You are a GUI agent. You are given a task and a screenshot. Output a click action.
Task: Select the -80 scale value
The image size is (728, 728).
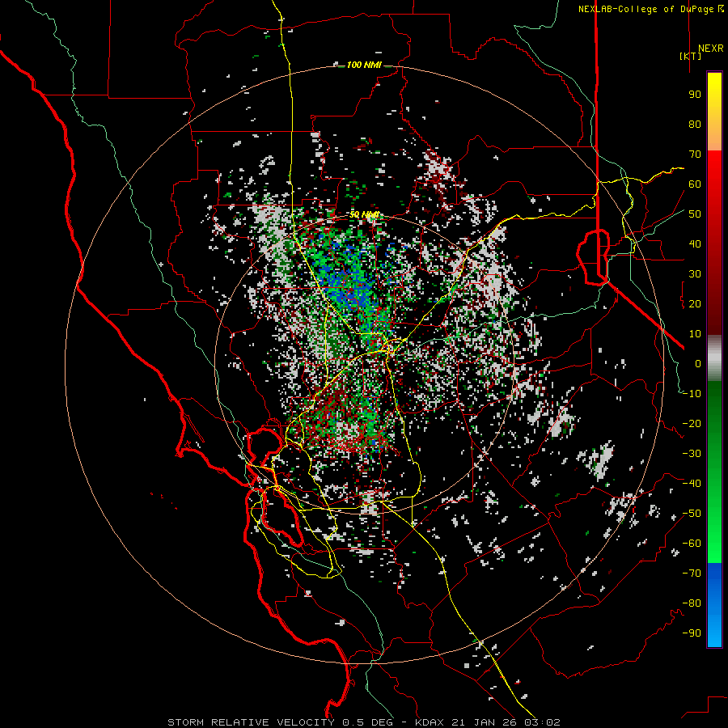tap(692, 603)
